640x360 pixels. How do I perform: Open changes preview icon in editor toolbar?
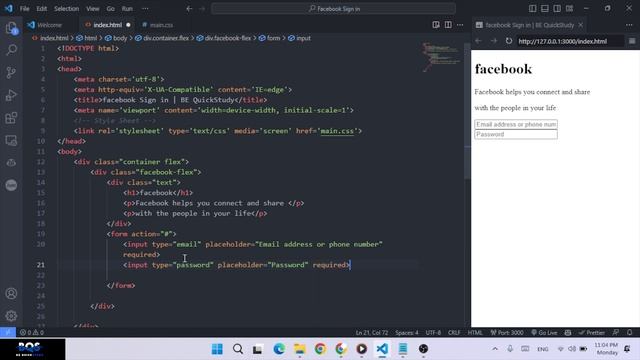click(436, 25)
